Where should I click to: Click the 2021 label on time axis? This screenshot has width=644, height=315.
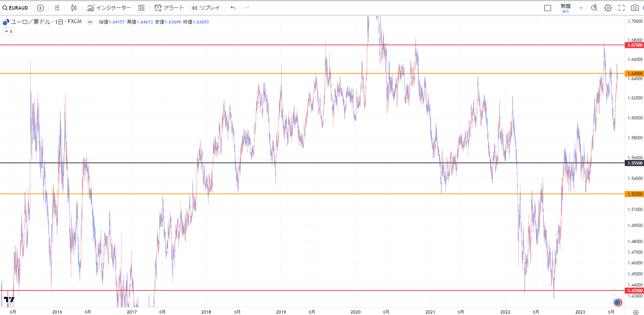(430, 312)
